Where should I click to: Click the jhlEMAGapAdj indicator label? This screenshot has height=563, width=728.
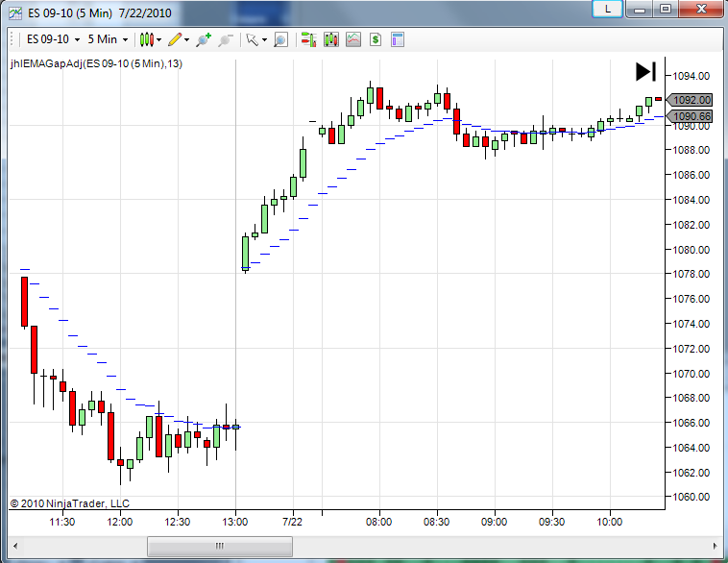tap(97, 63)
